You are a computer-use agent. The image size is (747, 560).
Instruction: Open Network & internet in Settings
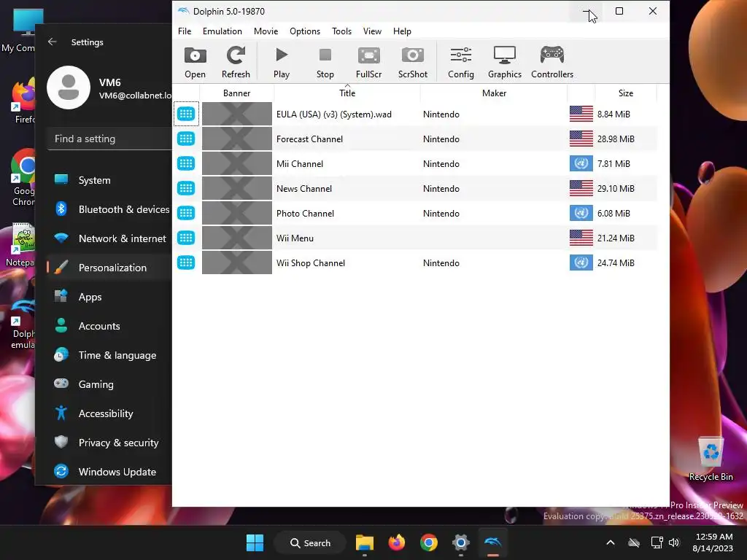[109, 238]
